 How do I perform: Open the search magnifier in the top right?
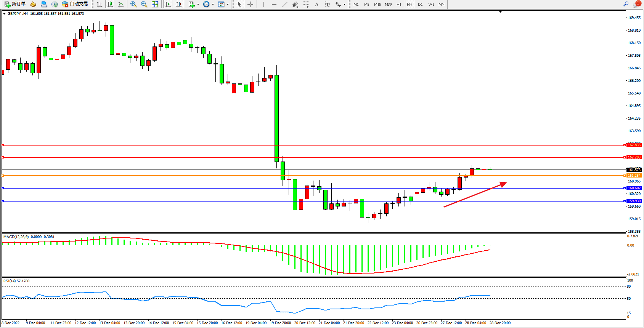(626, 4)
